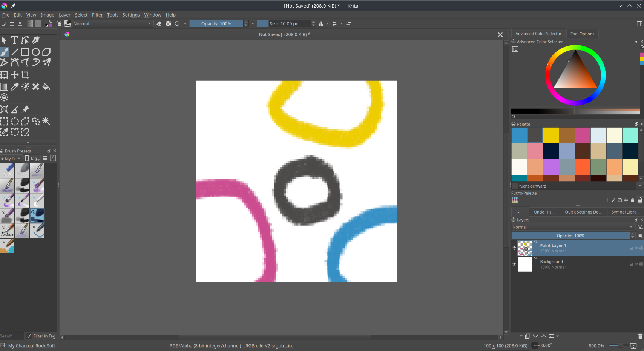Select the Crop tool
This screenshot has width=644, height=351.
click(25, 75)
